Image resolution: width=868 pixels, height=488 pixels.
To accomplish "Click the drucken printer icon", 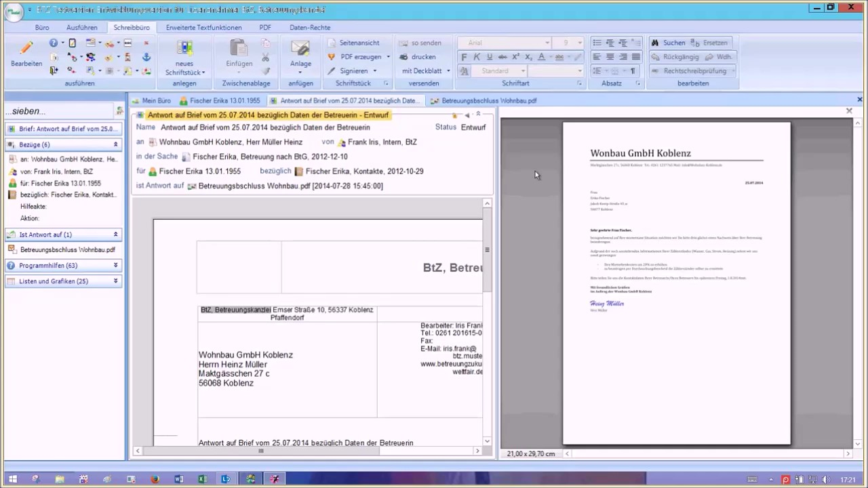I will 404,57.
